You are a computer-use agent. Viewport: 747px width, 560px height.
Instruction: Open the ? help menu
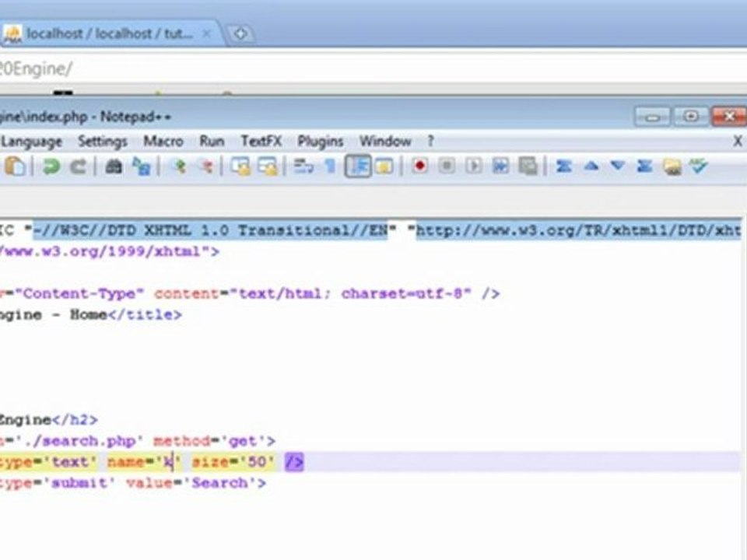(x=430, y=142)
